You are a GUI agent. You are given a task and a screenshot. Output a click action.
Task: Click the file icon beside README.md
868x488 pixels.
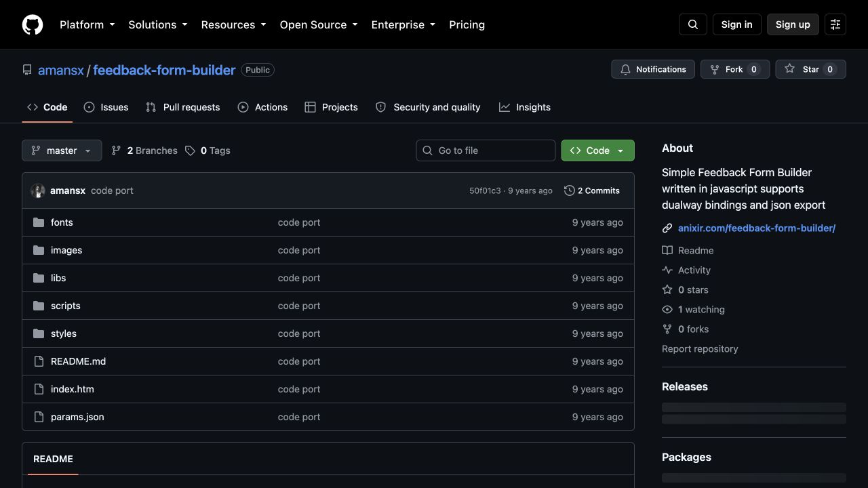pos(39,361)
